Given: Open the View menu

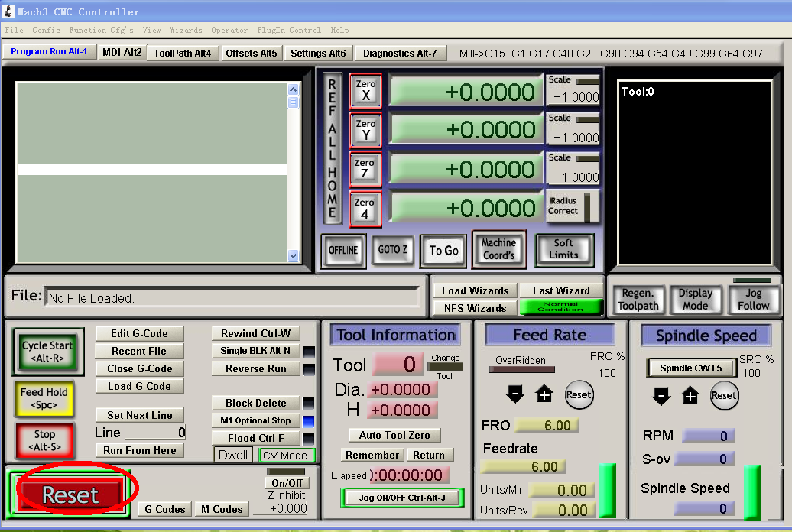Looking at the screenshot, I should pos(151,31).
